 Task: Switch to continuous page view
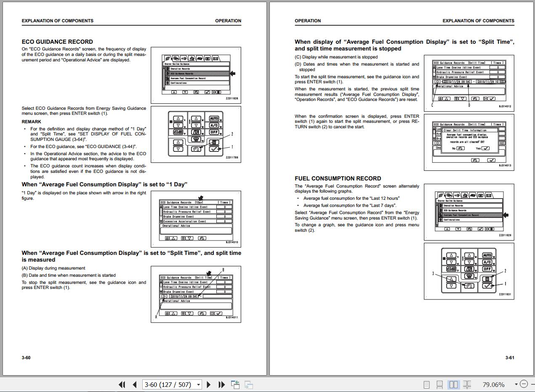point(439,384)
